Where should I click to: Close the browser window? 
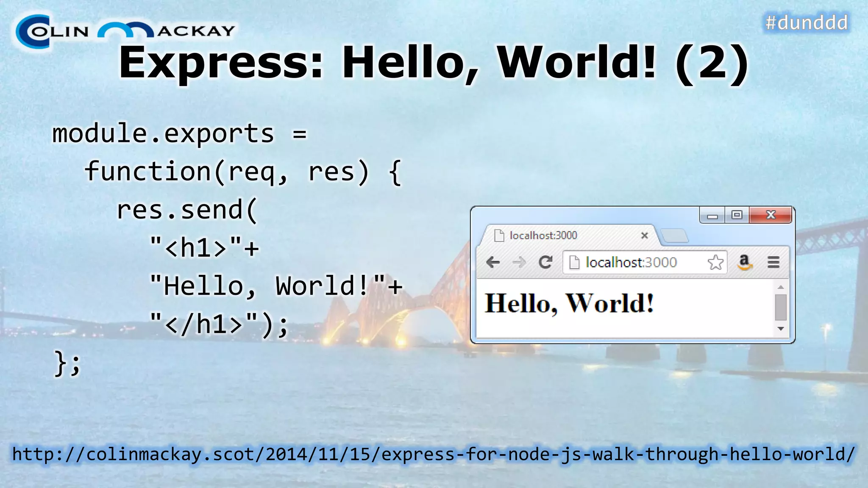771,215
